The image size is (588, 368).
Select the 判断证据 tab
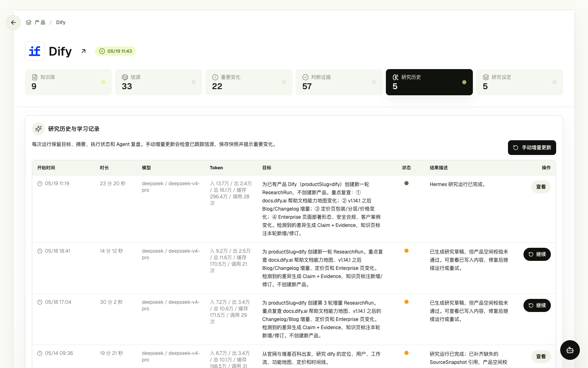pos(339,82)
